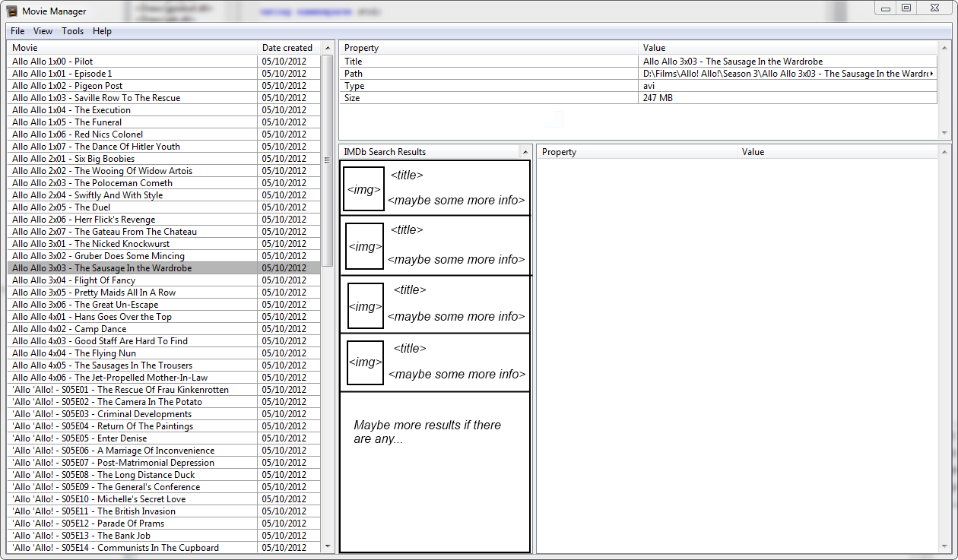Select Allo Allo 3x04 - Flight Of Fancy
This screenshot has width=958, height=560.
pos(73,280)
